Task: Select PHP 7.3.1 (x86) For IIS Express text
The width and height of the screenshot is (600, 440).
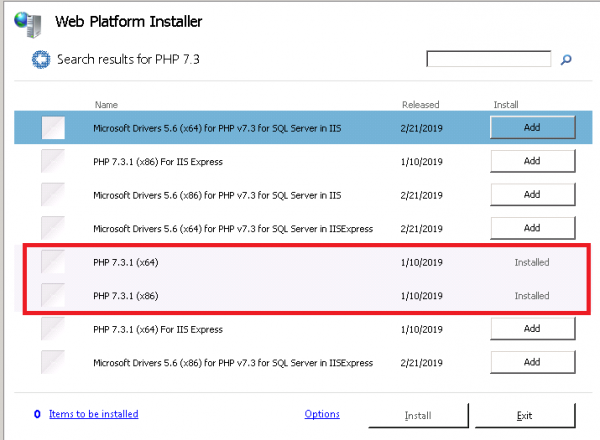Action: click(x=158, y=162)
